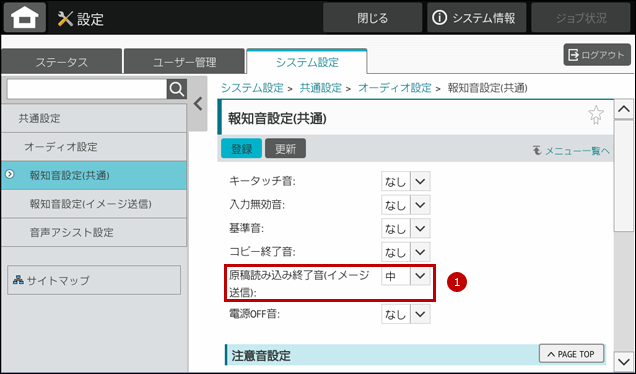The height and width of the screenshot is (374, 636).
Task: Click the 共通設定 breadcrumb link
Action: pyautogui.click(x=320, y=88)
